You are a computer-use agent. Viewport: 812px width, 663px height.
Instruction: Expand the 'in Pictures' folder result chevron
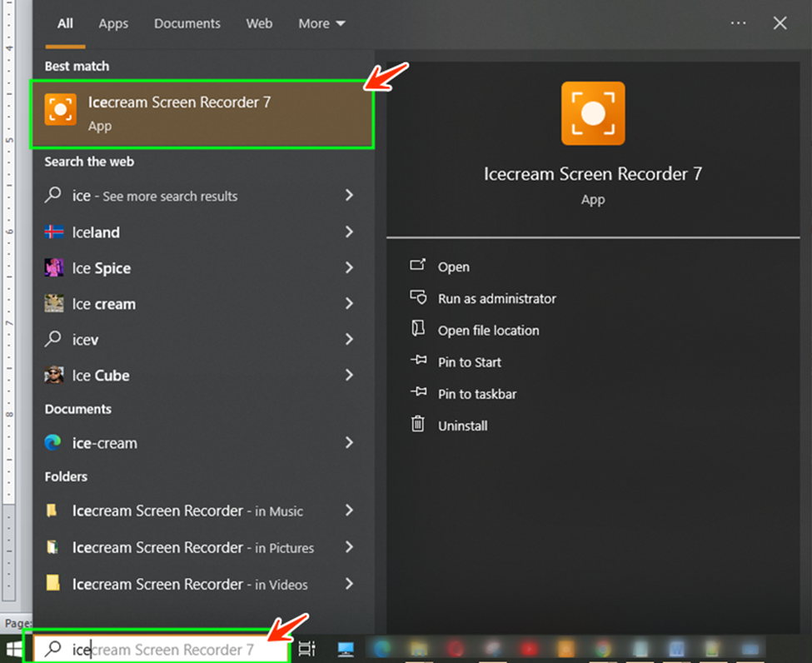350,547
